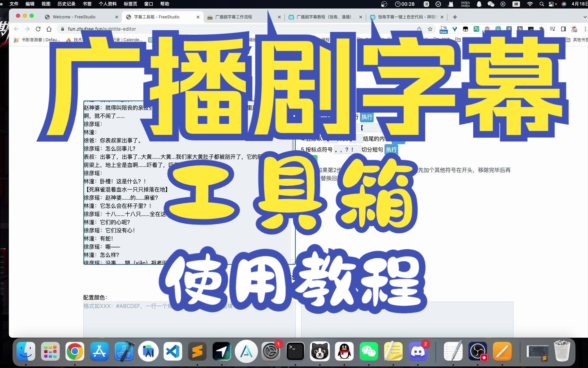Image resolution: width=588 pixels, height=368 pixels.
Task: Open the Chrome extensions puzzle menu
Action: tap(542, 29)
